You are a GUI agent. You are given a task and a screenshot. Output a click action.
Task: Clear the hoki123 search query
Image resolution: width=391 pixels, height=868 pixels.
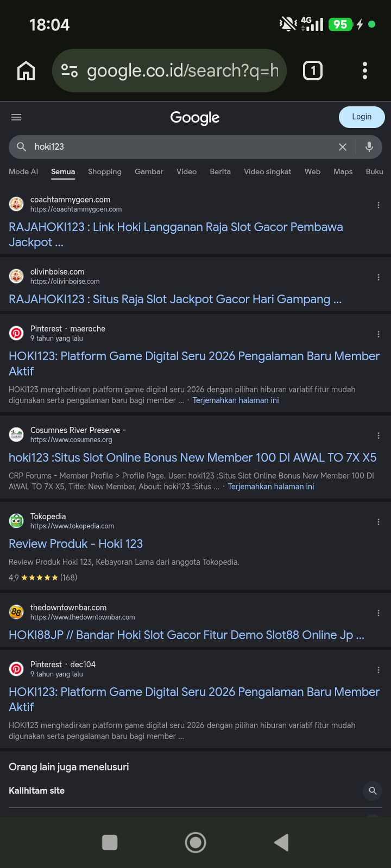coord(343,147)
